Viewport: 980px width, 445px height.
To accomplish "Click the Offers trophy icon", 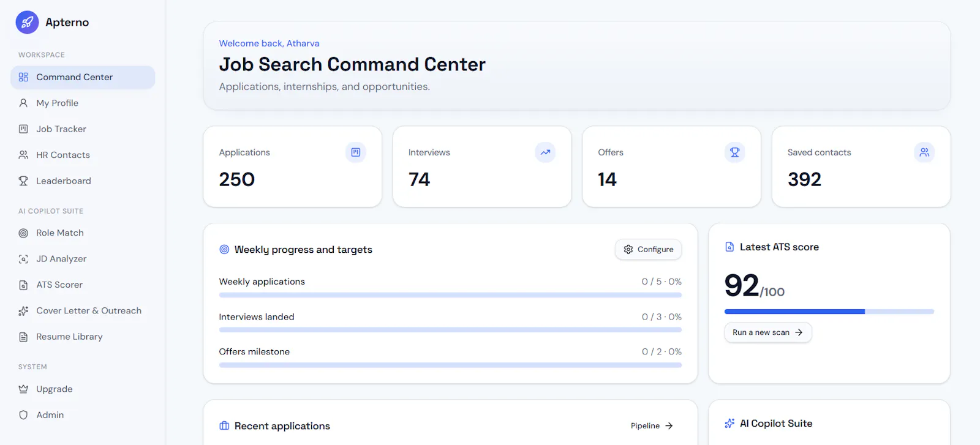I will click(x=735, y=152).
